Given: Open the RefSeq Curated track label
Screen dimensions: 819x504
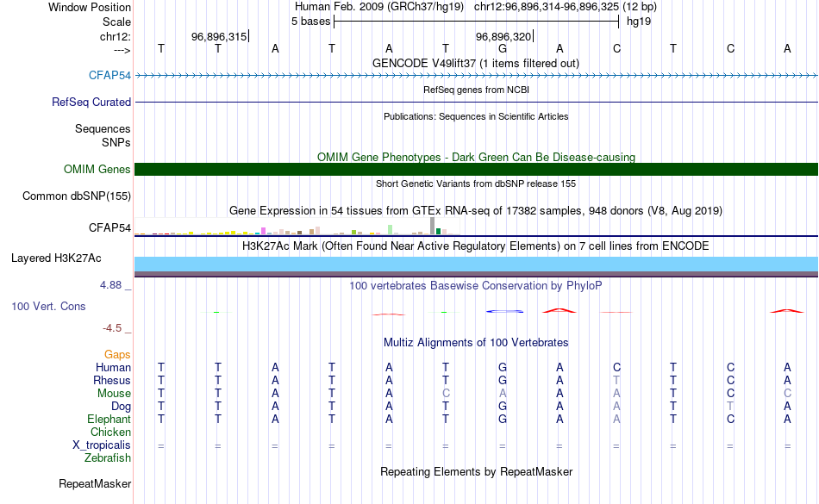Looking at the screenshot, I should coord(91,102).
